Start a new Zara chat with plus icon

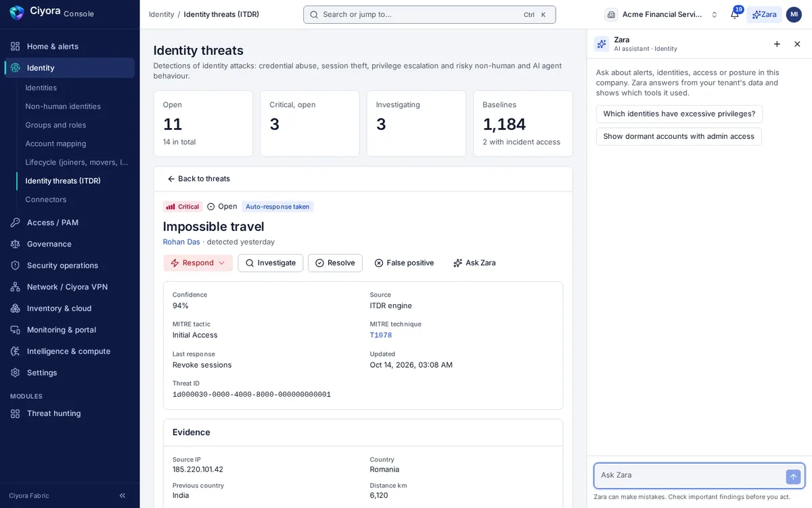click(x=777, y=44)
